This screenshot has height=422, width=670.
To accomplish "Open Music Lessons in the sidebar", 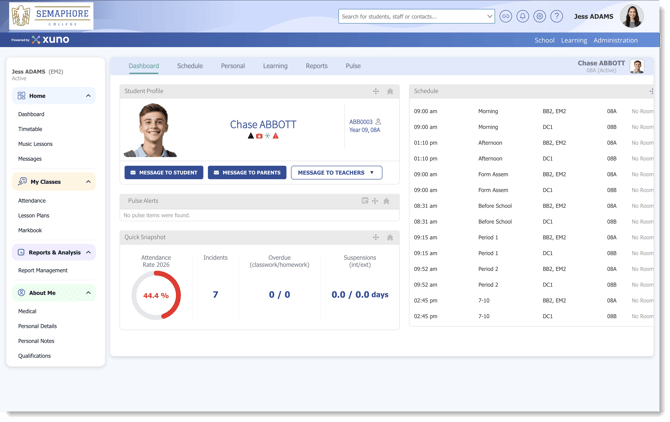I will (35, 144).
